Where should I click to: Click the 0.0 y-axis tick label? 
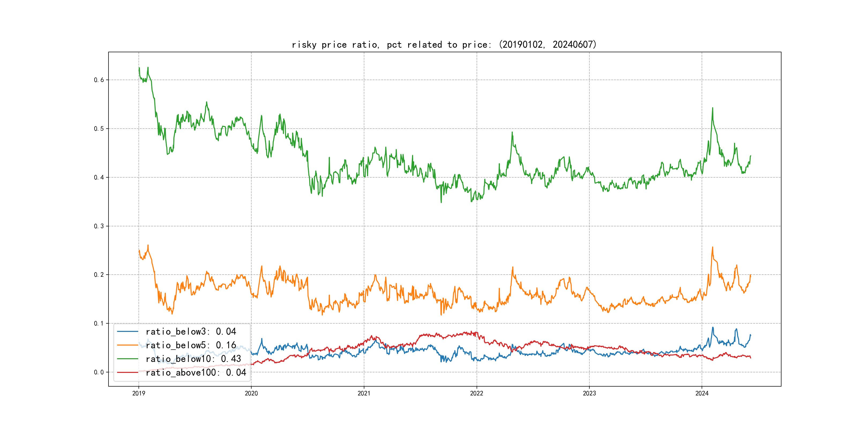point(99,372)
